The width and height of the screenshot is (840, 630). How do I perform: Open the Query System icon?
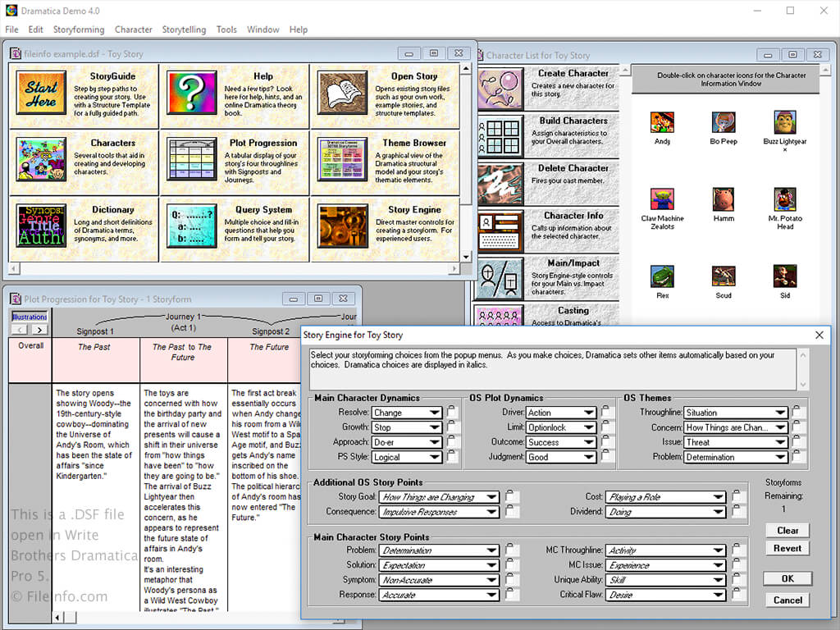click(x=191, y=226)
